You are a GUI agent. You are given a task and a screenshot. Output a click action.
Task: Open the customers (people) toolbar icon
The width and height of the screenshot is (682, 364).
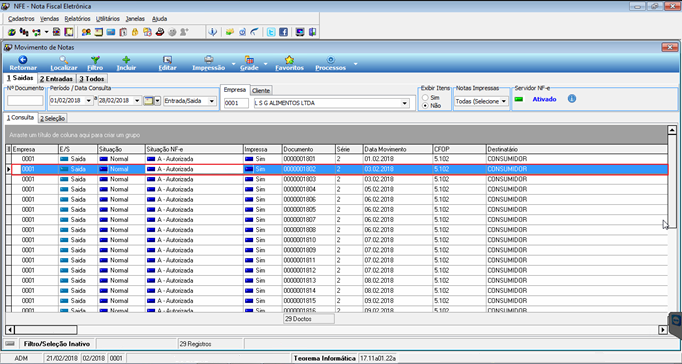click(86, 32)
